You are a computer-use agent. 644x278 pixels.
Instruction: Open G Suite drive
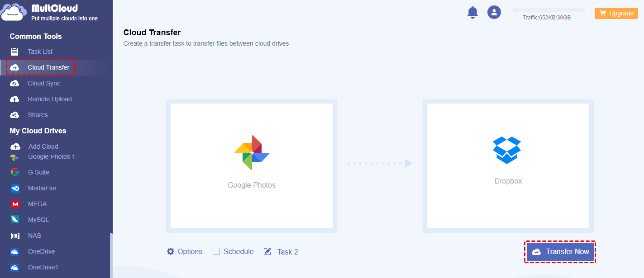click(x=38, y=172)
